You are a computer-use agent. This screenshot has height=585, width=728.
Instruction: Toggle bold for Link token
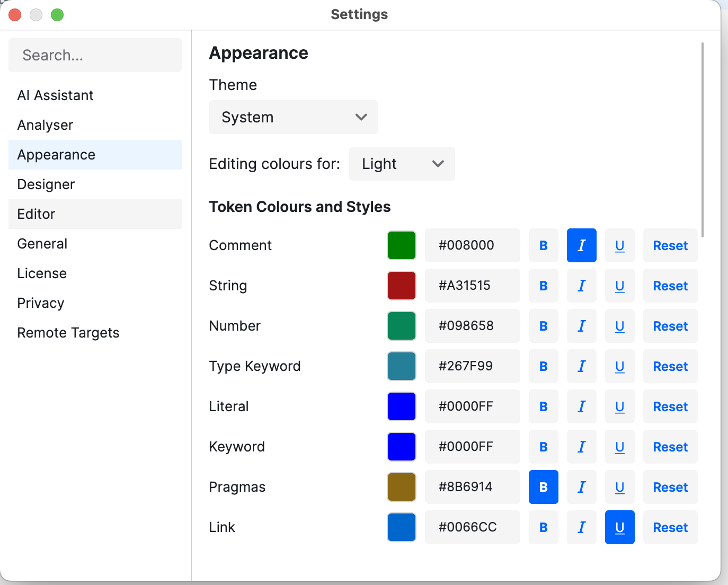[x=543, y=527]
